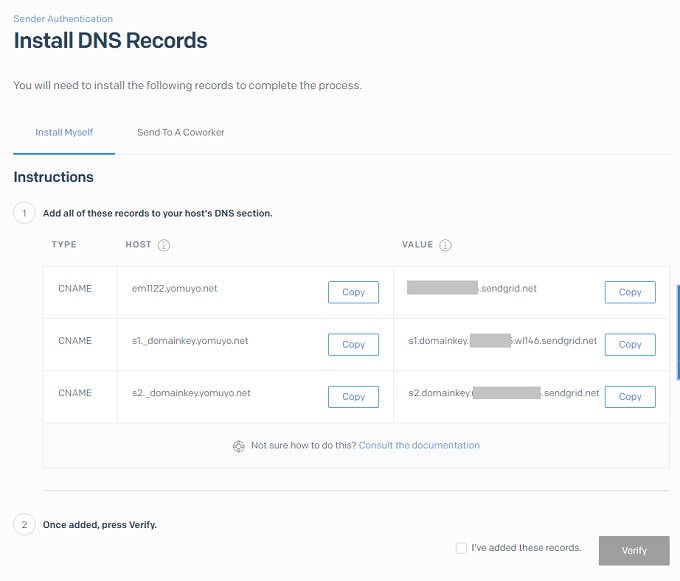
Task: Click the help lifebuoy icon beside 'Not sure'
Action: [x=238, y=446]
